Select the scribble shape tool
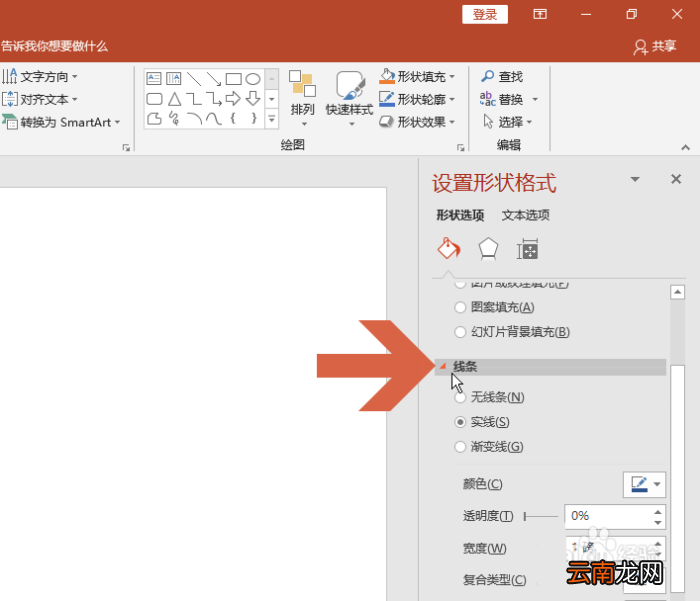This screenshot has width=700, height=601. click(x=174, y=118)
